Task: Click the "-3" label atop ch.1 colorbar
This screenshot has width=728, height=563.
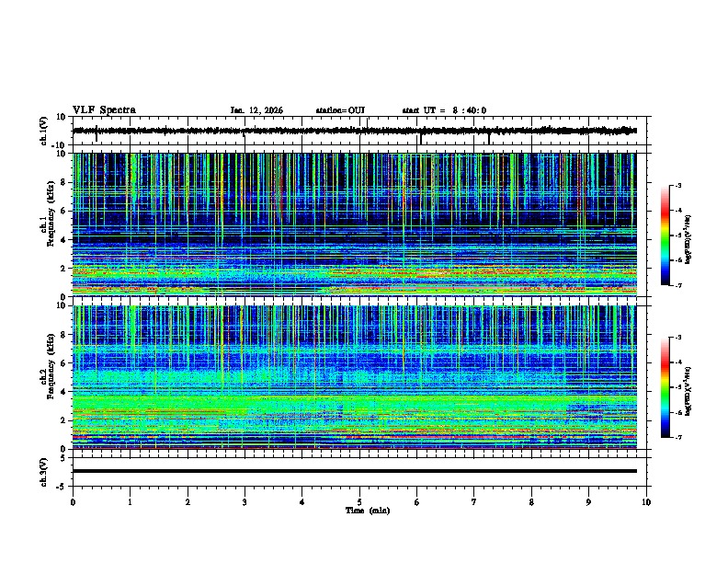Action: 677,185
